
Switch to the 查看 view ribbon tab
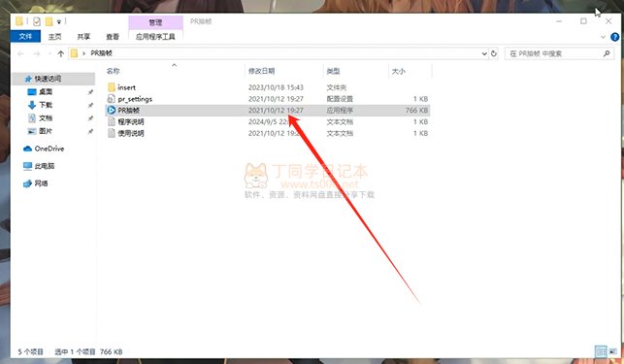(113, 37)
